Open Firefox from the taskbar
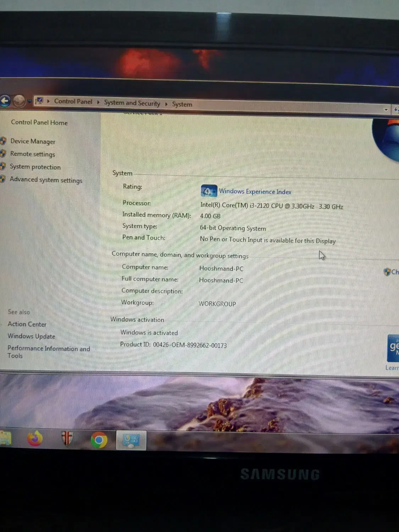The height and width of the screenshot is (532, 399). tap(35, 439)
